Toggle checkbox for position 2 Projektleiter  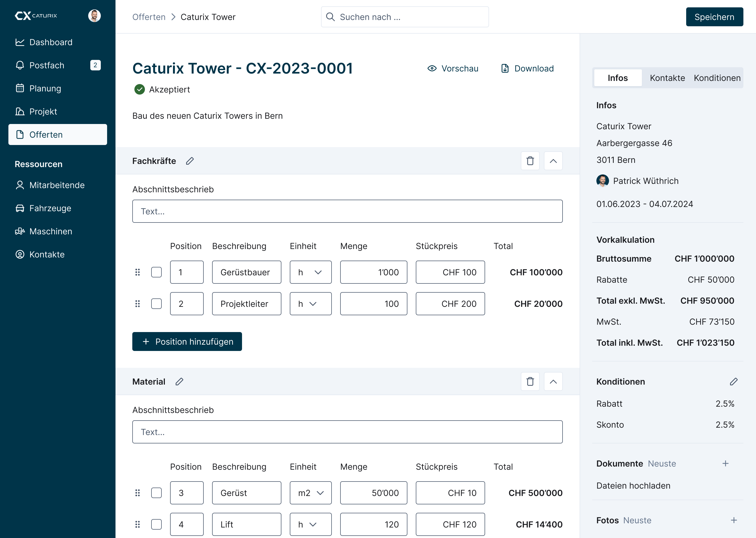[156, 303]
